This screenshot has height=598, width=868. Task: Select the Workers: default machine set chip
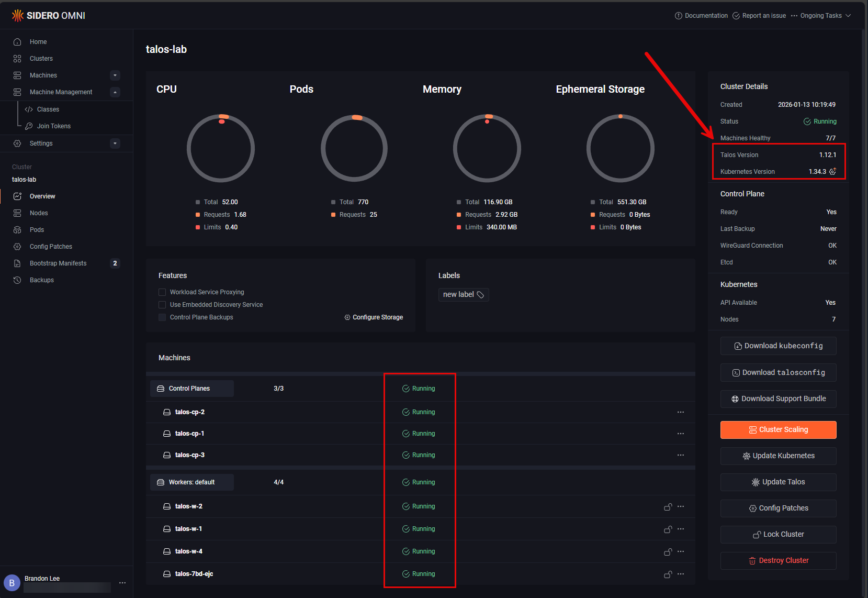click(191, 482)
